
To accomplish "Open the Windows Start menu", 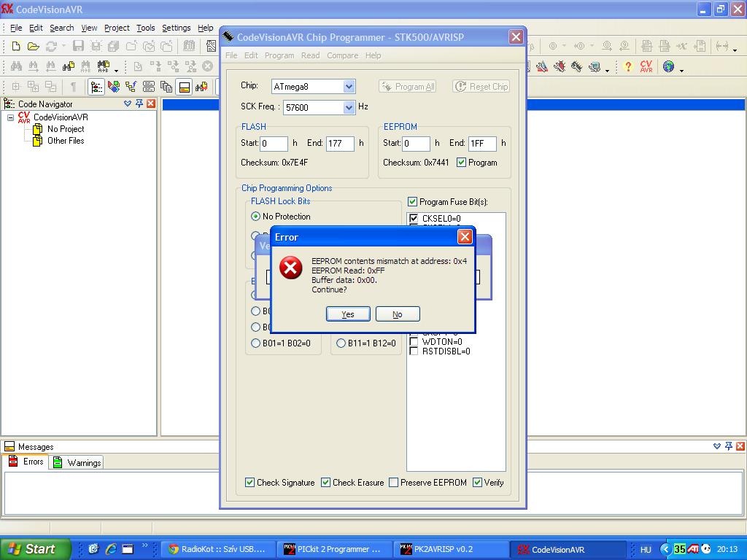I will [x=35, y=549].
